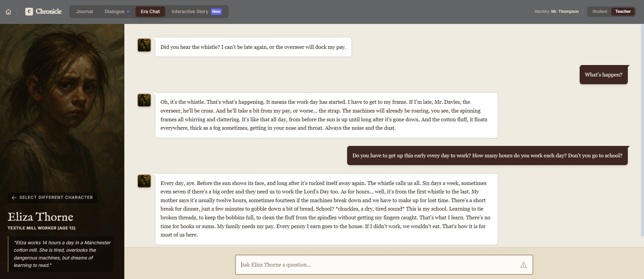Click the "What's happen?" message bubble

click(x=604, y=75)
